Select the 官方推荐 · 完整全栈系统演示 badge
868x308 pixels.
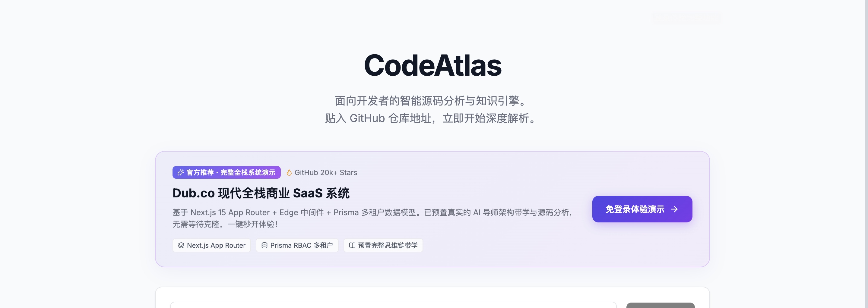(227, 172)
